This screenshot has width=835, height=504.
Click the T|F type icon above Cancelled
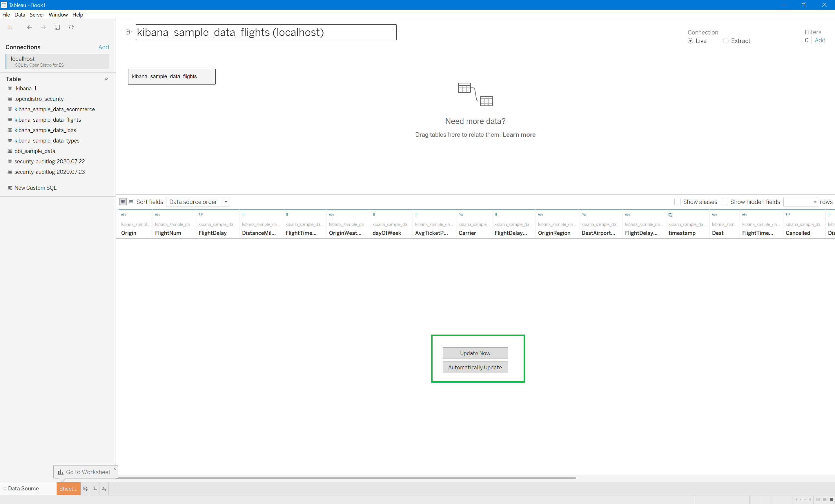(788, 215)
